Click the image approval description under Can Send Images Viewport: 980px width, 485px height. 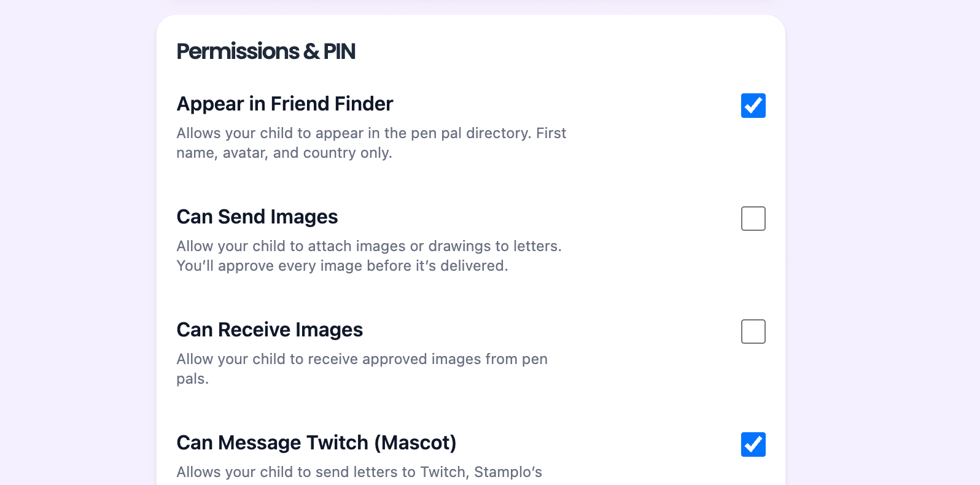[x=368, y=255]
